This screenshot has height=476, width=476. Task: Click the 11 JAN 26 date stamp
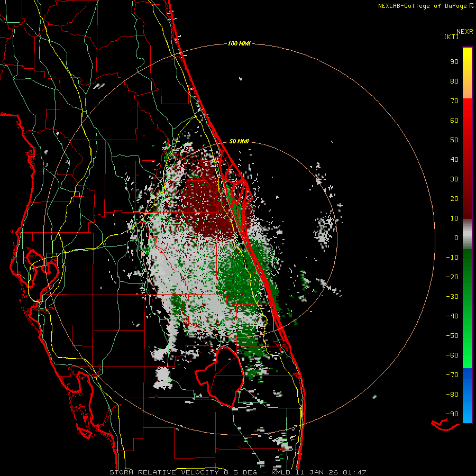[x=317, y=472]
